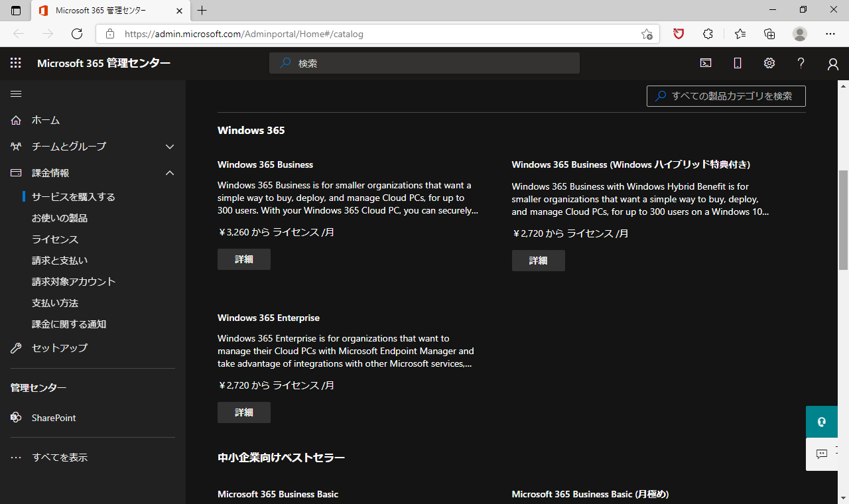Click the ホーム home icon
Image resolution: width=849 pixels, height=504 pixels.
coord(17,120)
